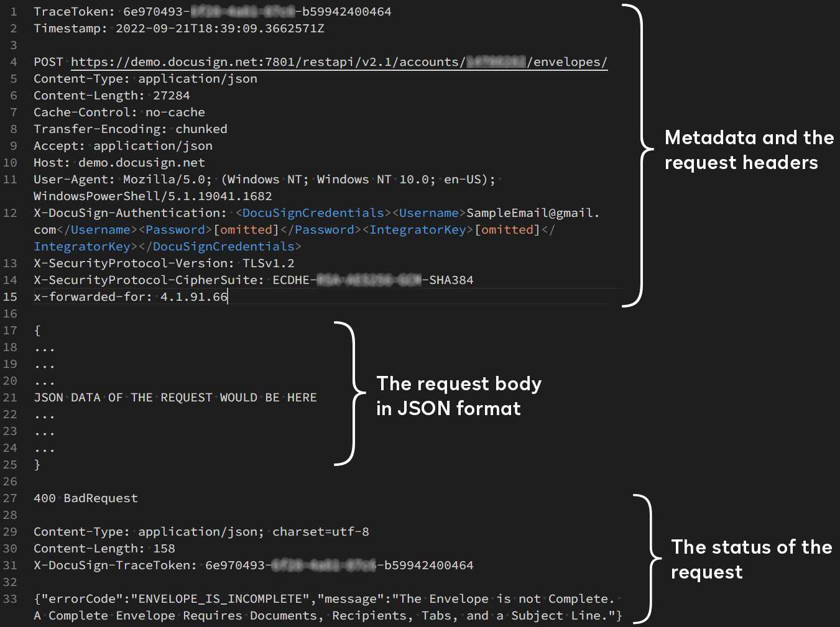The width and height of the screenshot is (840, 627).
Task: Select the Transfer-Encoding chunked header
Action: point(130,129)
